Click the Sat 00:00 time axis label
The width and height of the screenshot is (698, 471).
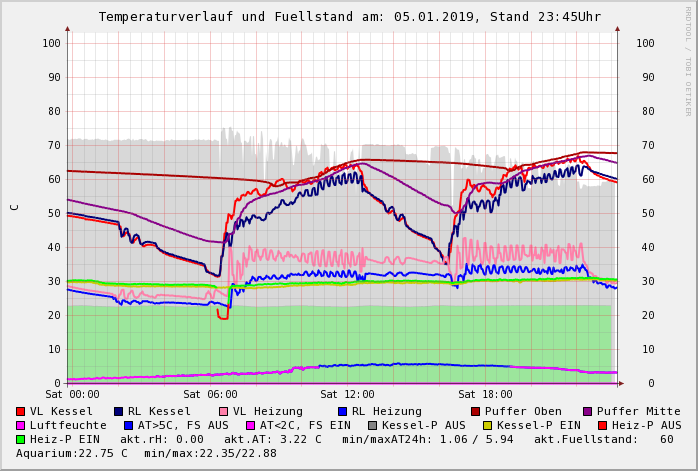click(x=72, y=395)
